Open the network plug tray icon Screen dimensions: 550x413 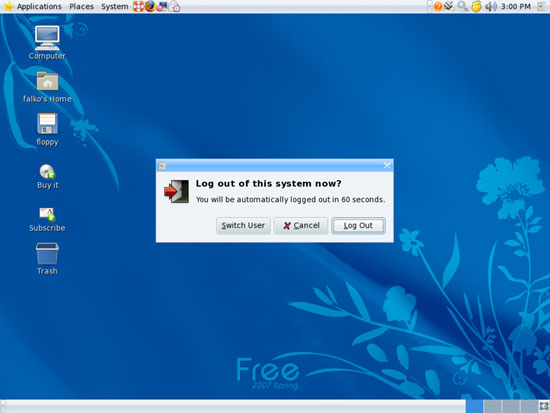coord(449,6)
